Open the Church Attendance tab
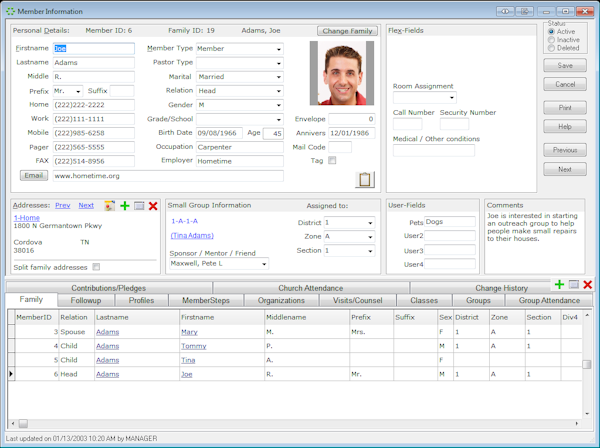Viewport: 600px width, 448px height. [308, 288]
